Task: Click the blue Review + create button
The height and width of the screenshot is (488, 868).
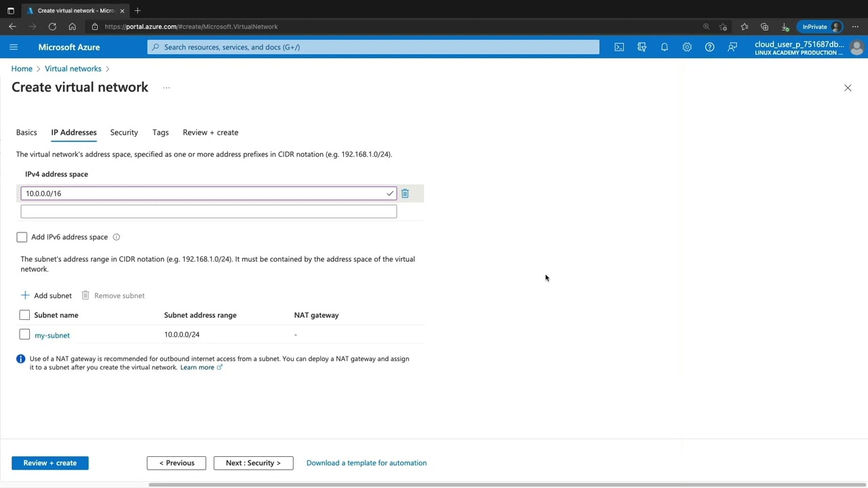Action: pyautogui.click(x=50, y=463)
